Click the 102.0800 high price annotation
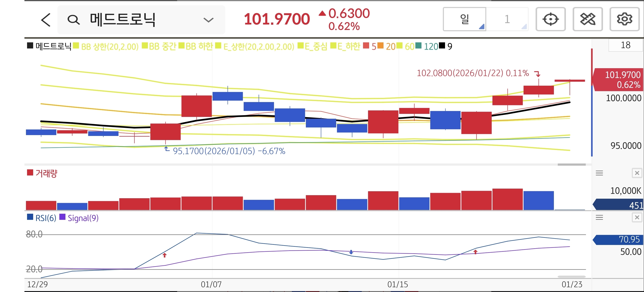Screen dimensions: 644x292 (x=473, y=73)
